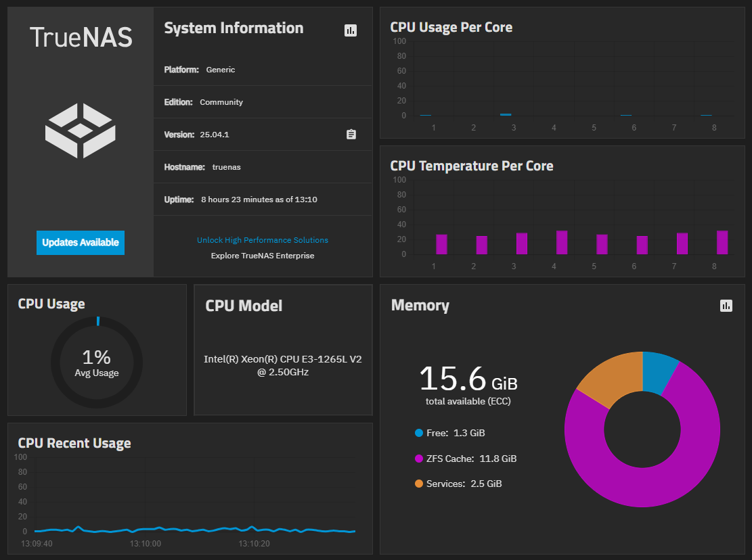Image resolution: width=752 pixels, height=560 pixels.
Task: Select the purple ZFS Cache legend dot
Action: pos(419,459)
